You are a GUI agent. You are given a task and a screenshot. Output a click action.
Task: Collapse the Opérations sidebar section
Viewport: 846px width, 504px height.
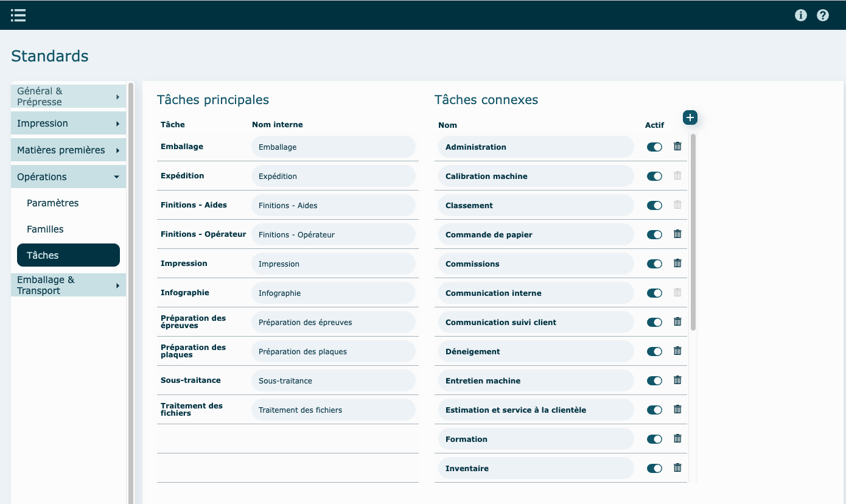point(68,177)
